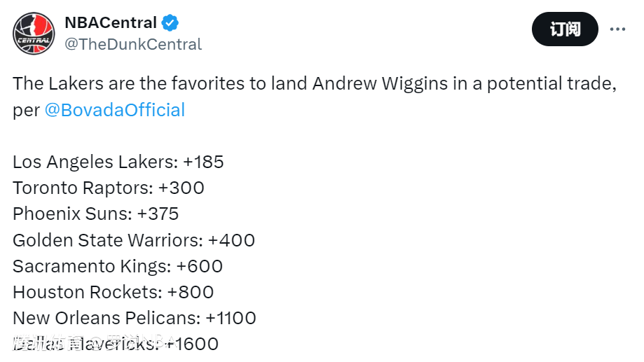Click the "Los Angeles Lakers" team name

pyautogui.click(x=95, y=162)
